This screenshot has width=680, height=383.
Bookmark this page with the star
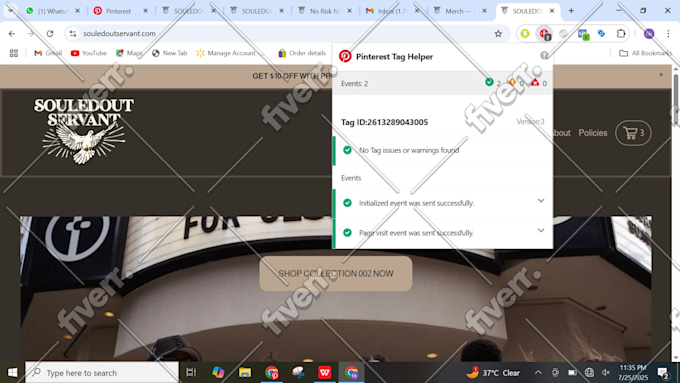498,33
